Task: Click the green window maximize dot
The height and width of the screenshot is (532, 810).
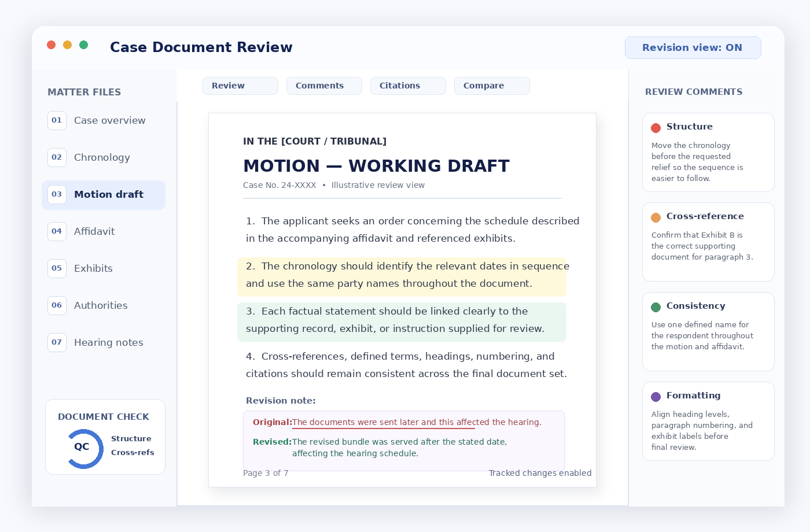Action: (x=83, y=45)
